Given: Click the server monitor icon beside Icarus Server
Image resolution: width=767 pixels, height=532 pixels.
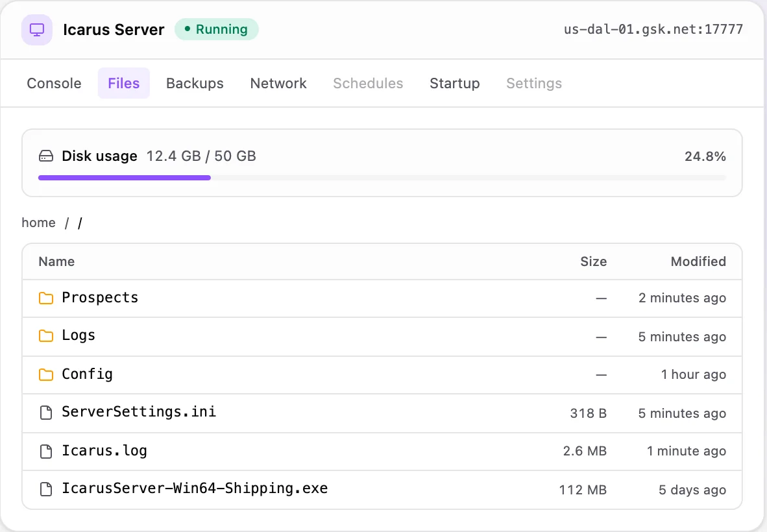Looking at the screenshot, I should click(x=37, y=30).
